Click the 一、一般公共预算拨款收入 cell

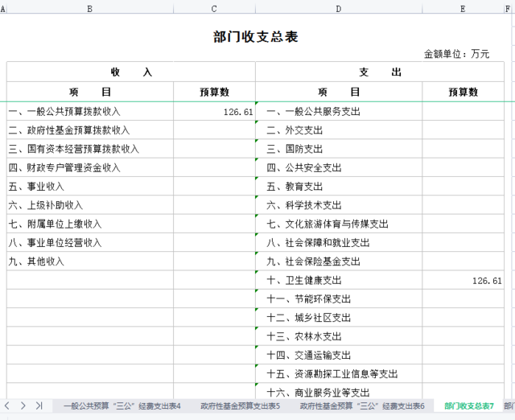pyautogui.click(x=89, y=112)
